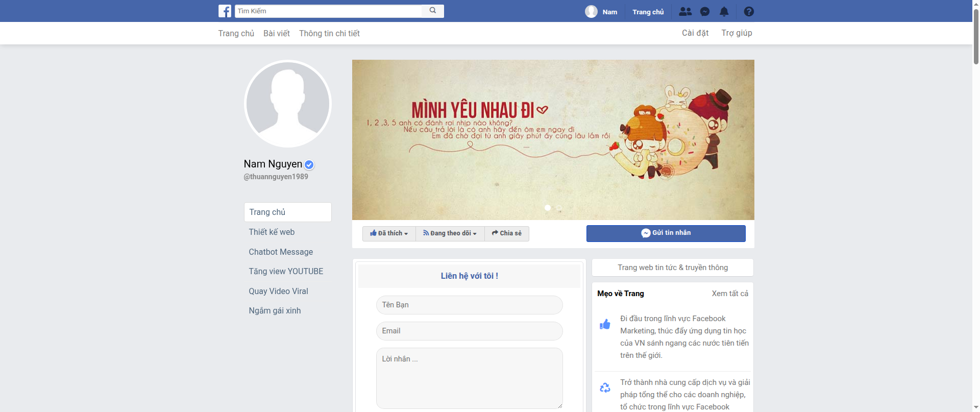Focus the Lời nhắn message textarea
Viewport: 980px width, 412px height.
click(469, 378)
